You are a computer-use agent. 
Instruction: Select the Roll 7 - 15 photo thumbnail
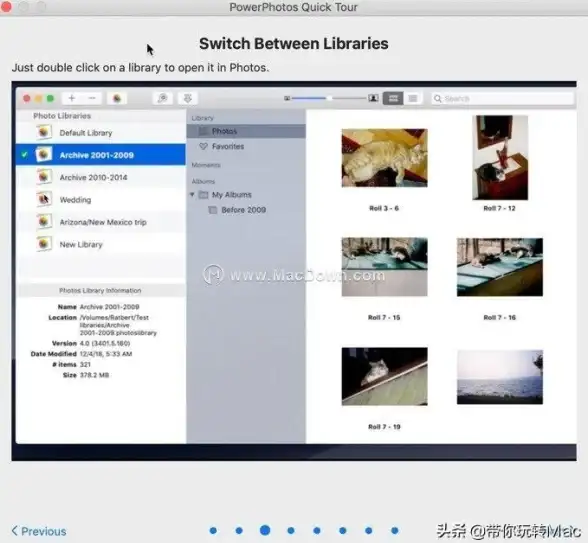click(x=384, y=267)
